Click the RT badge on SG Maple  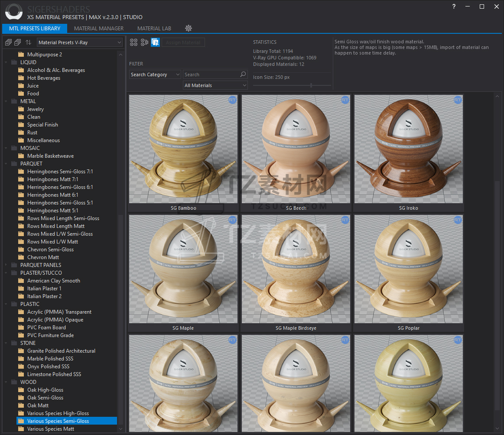232,220
